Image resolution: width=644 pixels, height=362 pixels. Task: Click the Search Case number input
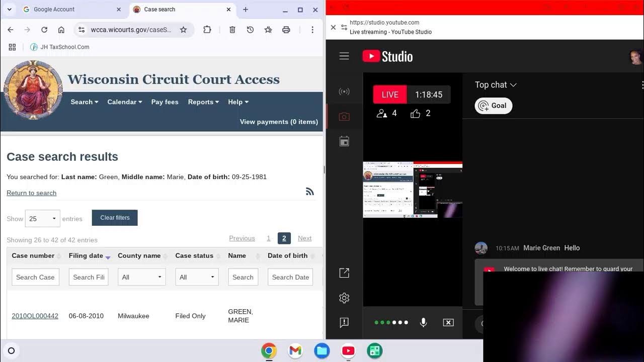[35, 277]
